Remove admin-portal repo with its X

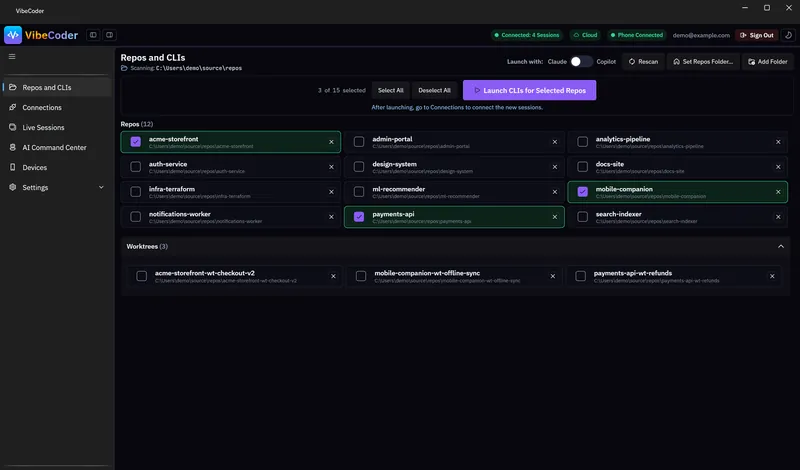pos(555,142)
